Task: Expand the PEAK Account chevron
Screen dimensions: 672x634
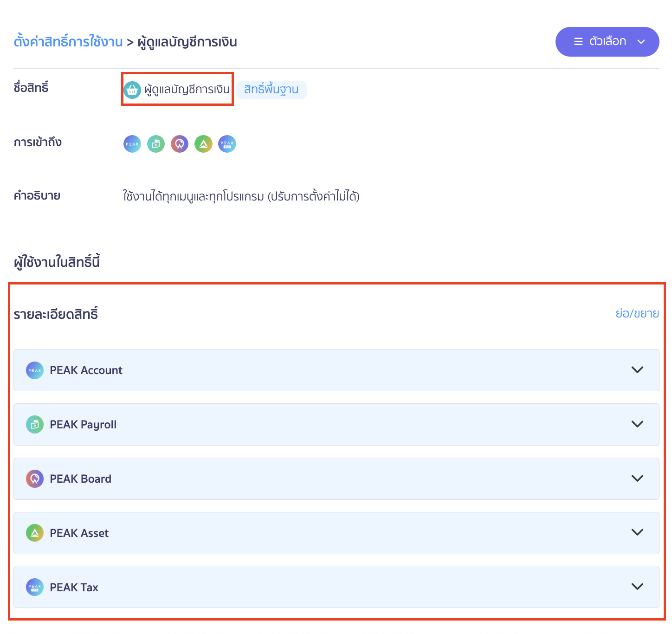Action: pos(638,370)
